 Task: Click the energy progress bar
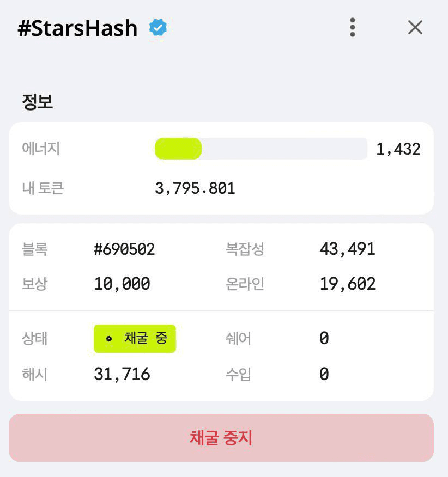pos(261,149)
